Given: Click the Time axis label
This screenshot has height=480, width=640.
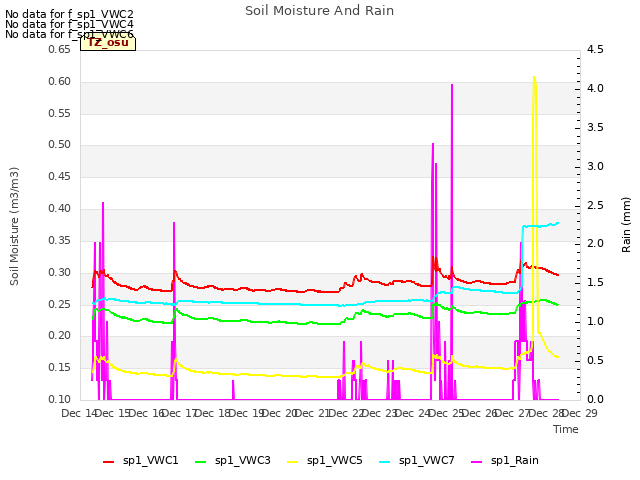Looking at the screenshot, I should (x=566, y=429).
